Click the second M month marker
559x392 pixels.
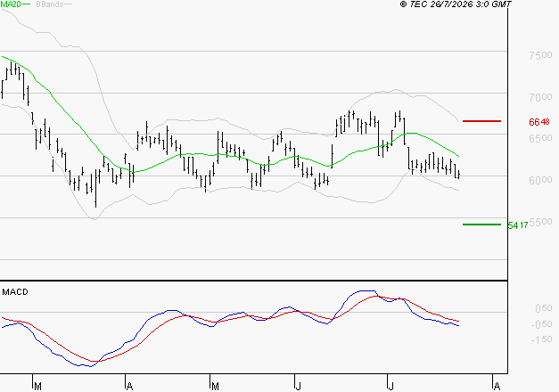pyautogui.click(x=215, y=386)
